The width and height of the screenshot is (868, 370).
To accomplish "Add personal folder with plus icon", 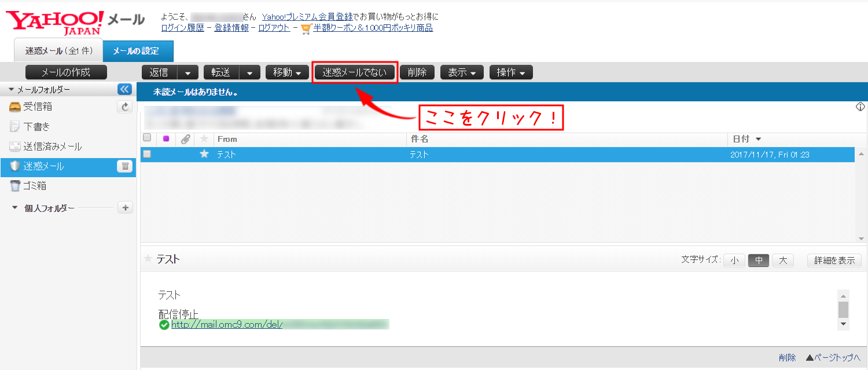I will (125, 208).
